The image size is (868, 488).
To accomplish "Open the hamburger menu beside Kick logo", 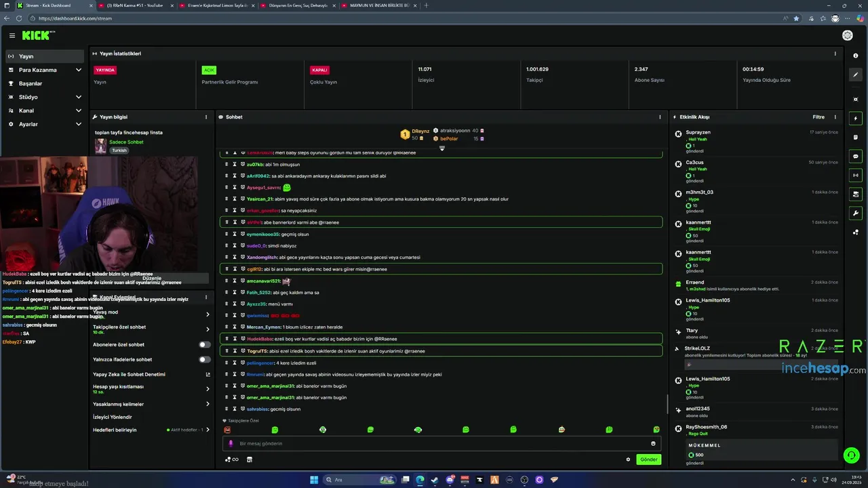I will tap(12, 35).
